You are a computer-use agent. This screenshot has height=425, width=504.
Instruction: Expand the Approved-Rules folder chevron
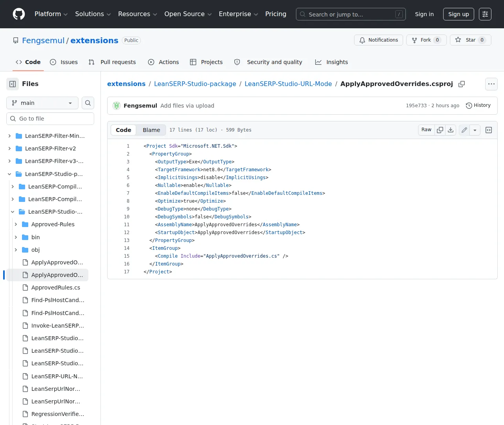(16, 224)
